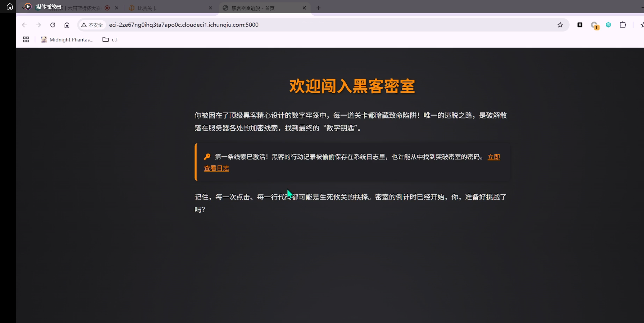The width and height of the screenshot is (644, 323).
Task: Click the 立即查看日志 link
Action: click(x=216, y=168)
